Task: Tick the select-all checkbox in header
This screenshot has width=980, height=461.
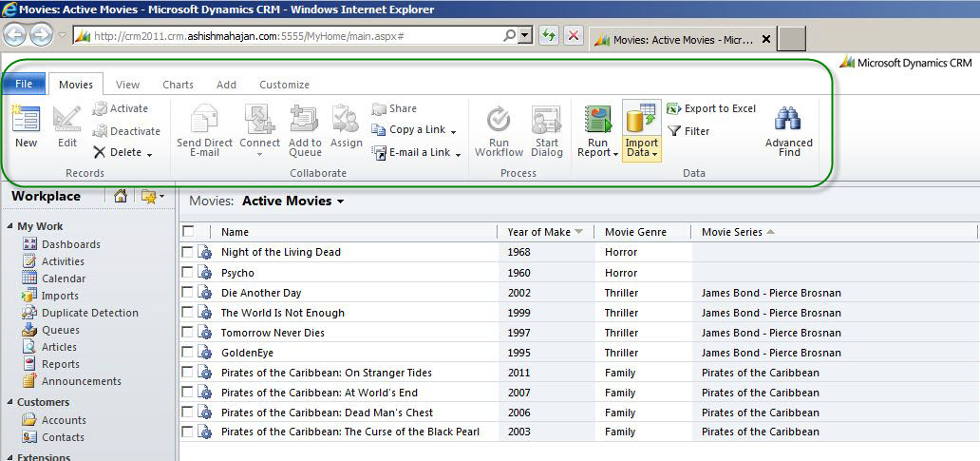Action: click(187, 231)
